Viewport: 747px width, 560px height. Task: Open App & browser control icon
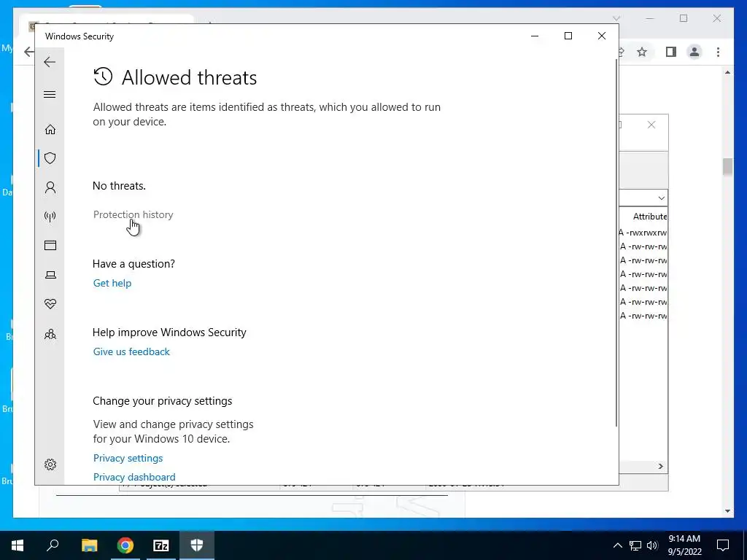[x=50, y=245]
